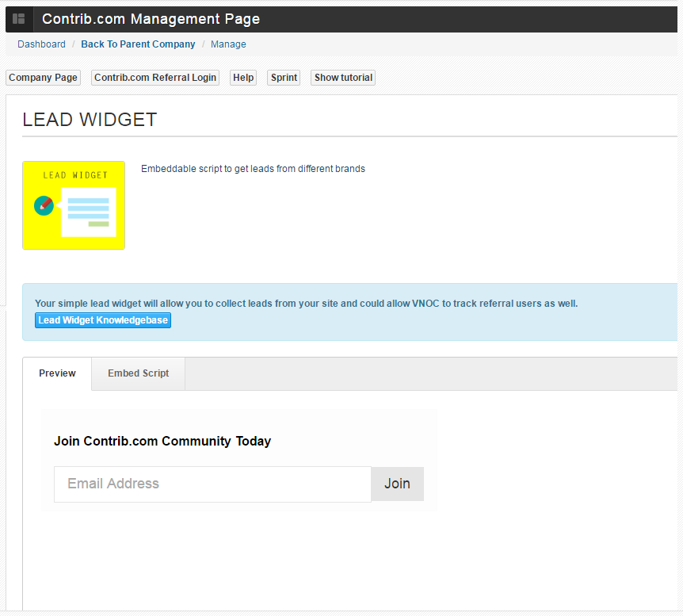Switch to the Embed Script tab

[x=138, y=373]
